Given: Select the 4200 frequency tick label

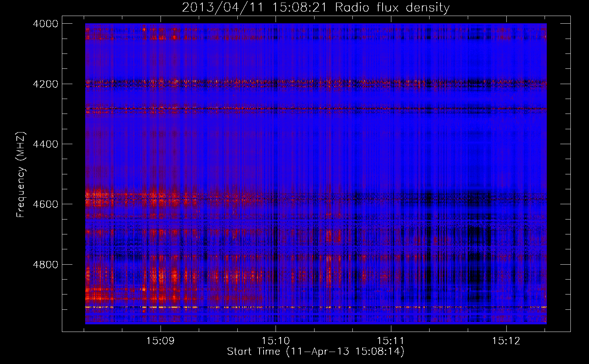Looking at the screenshot, I should 46,84.
